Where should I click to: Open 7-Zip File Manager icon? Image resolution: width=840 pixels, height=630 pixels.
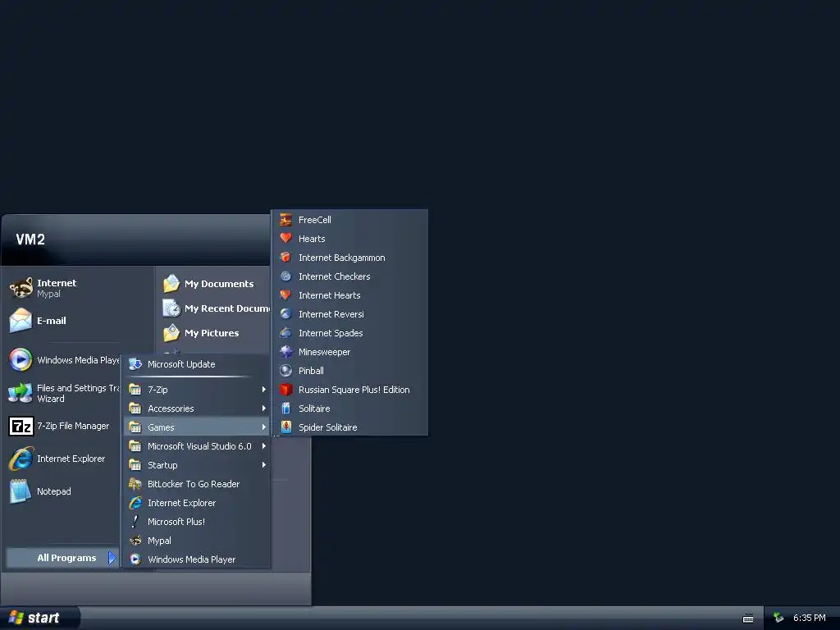[x=21, y=426]
